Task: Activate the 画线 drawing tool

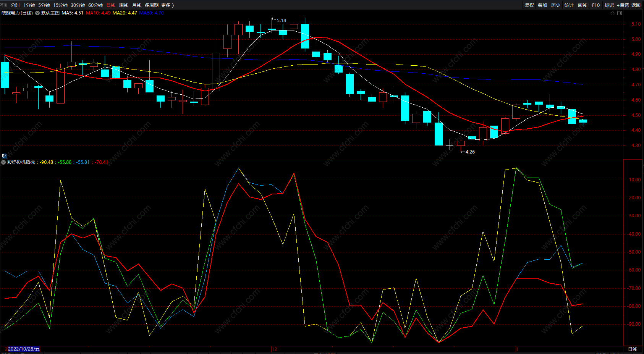Action: [583, 5]
